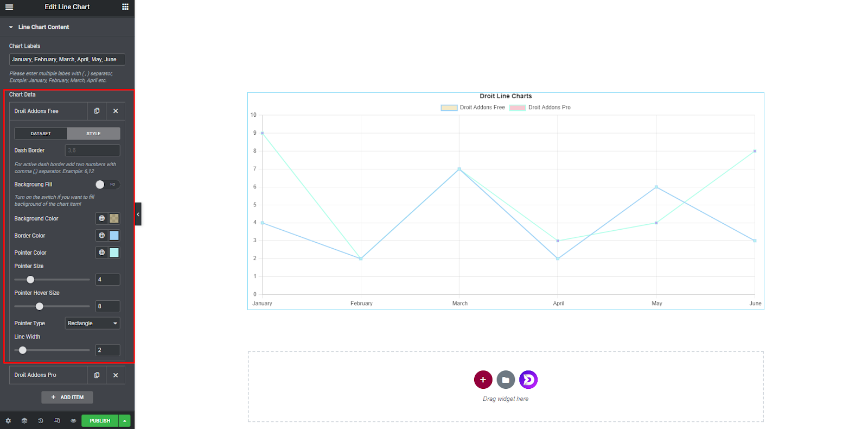Focus the Pointer Size number field
Image resolution: width=868 pixels, height=429 pixels.
pyautogui.click(x=108, y=280)
